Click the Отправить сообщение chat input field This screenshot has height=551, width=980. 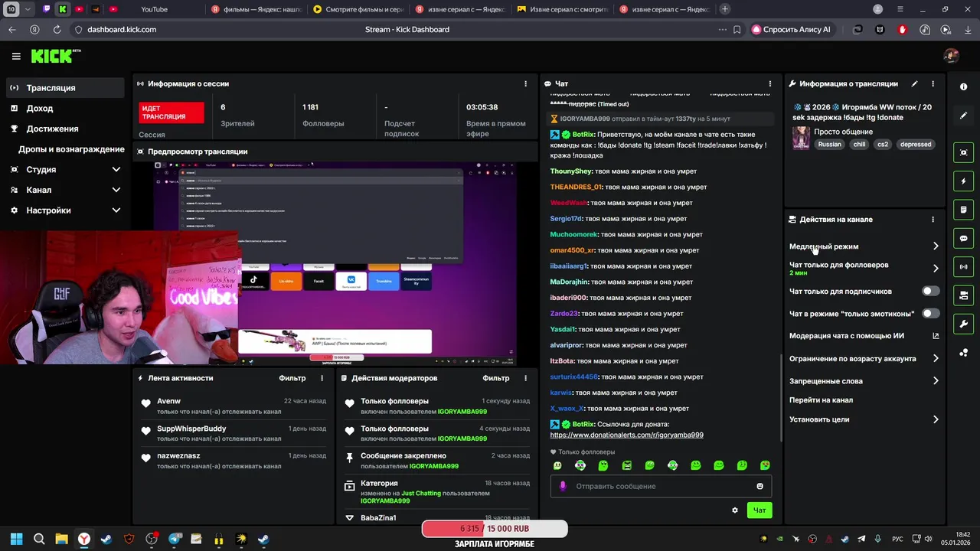(661, 486)
